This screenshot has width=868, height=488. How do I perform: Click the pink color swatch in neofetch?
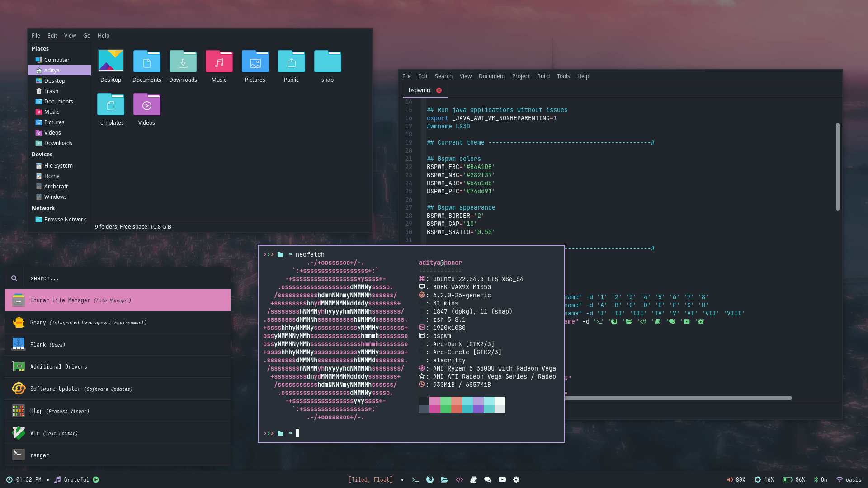click(434, 401)
